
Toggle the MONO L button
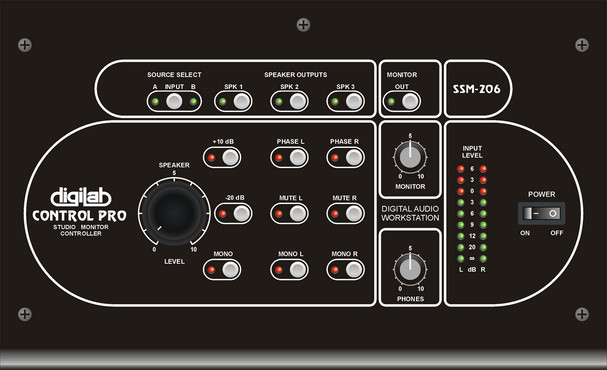(x=298, y=270)
